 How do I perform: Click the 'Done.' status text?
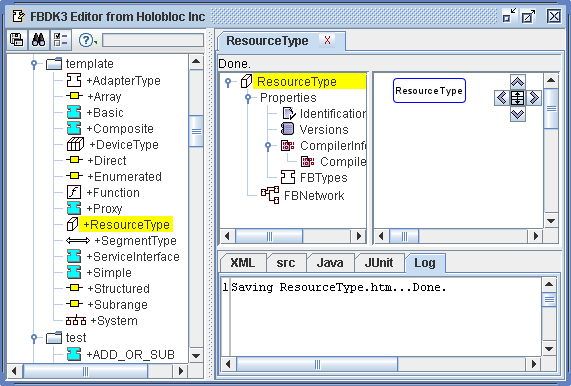tap(235, 64)
